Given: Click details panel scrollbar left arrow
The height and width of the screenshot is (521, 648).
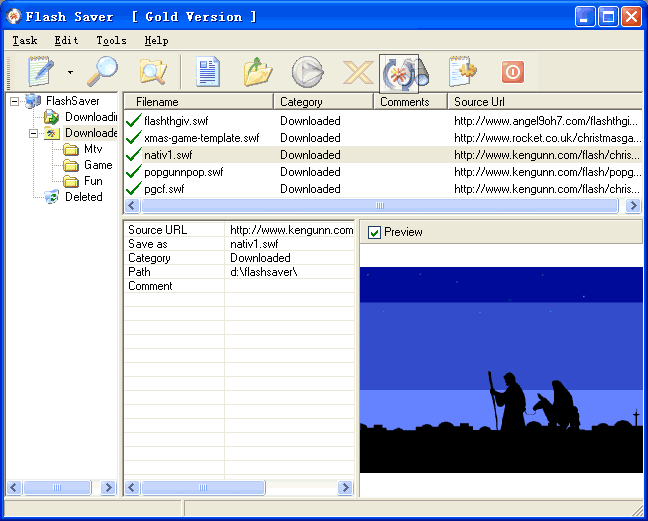Looking at the screenshot, I should (x=132, y=488).
